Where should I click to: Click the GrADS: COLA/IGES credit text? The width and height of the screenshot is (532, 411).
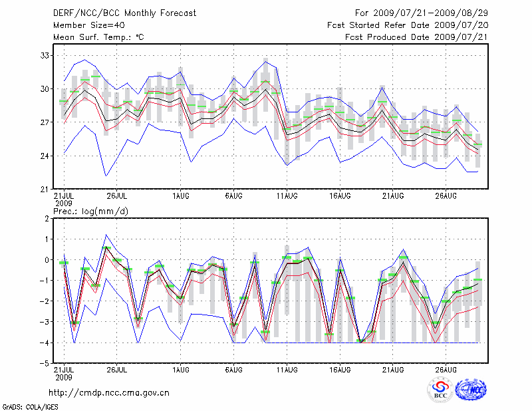click(29, 406)
